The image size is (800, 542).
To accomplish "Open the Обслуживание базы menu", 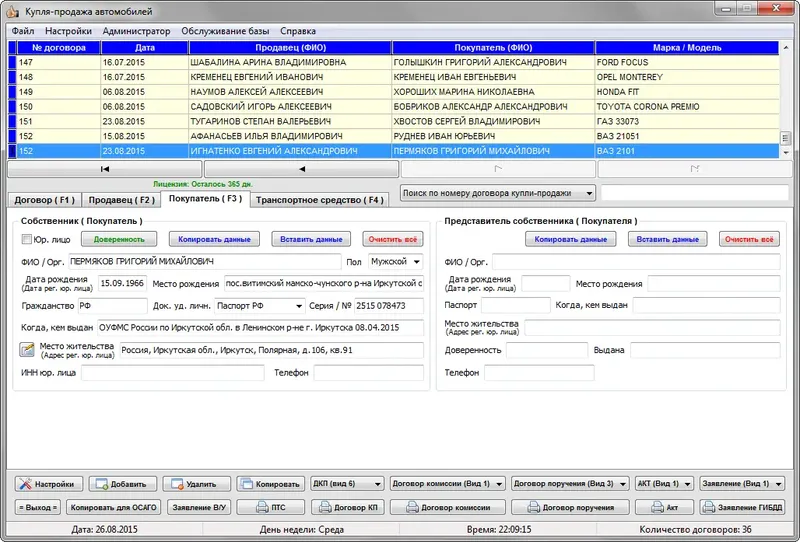I will pos(225,31).
